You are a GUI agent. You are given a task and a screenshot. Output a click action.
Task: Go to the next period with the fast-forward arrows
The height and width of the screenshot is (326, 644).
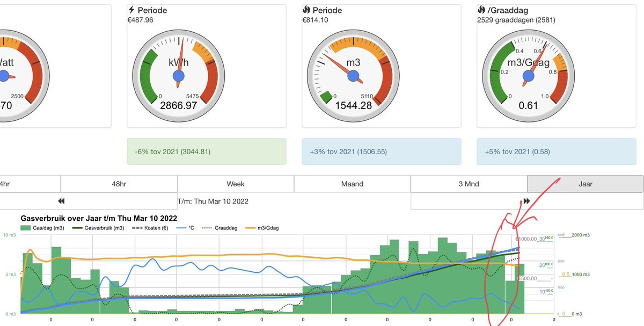[526, 201]
